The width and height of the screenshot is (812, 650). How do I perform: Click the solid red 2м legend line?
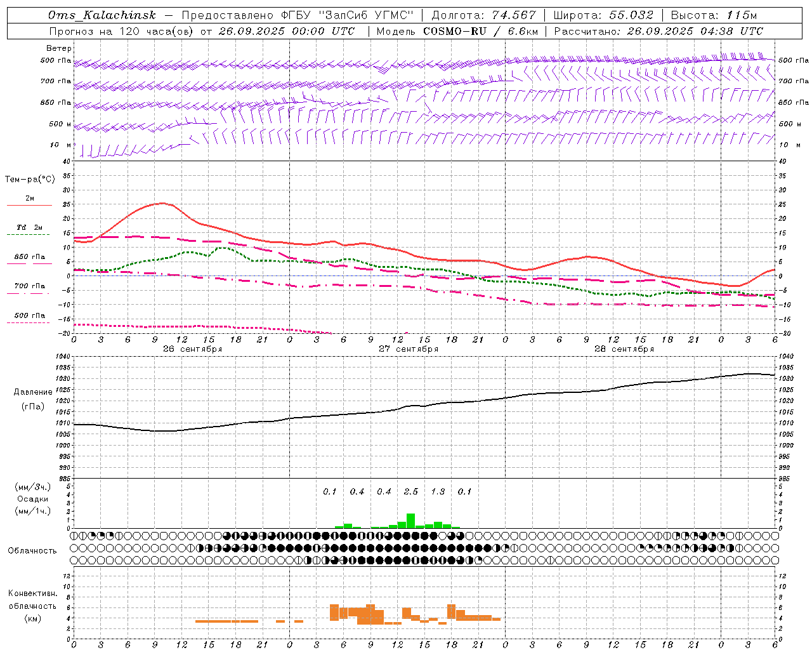pyautogui.click(x=29, y=205)
